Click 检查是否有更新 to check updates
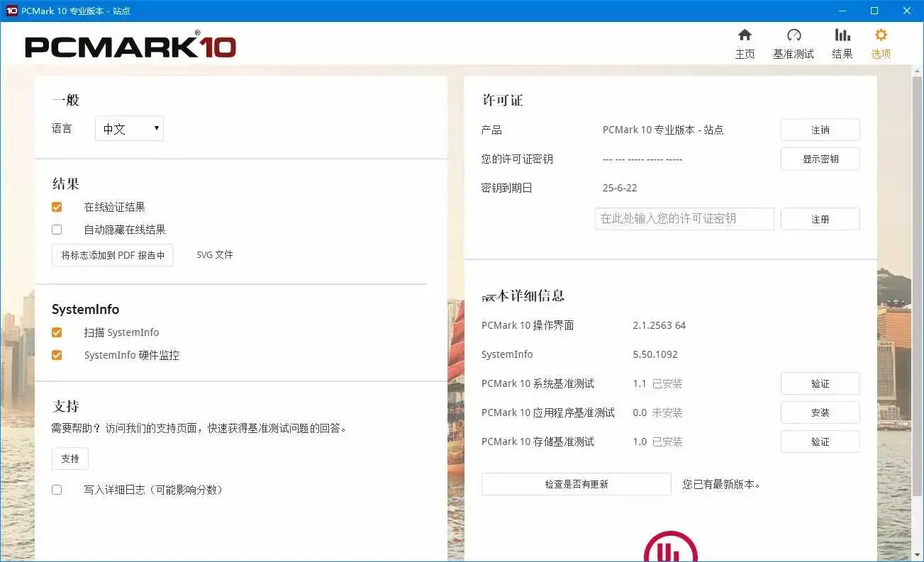Viewport: 924px width, 562px height. coord(576,483)
